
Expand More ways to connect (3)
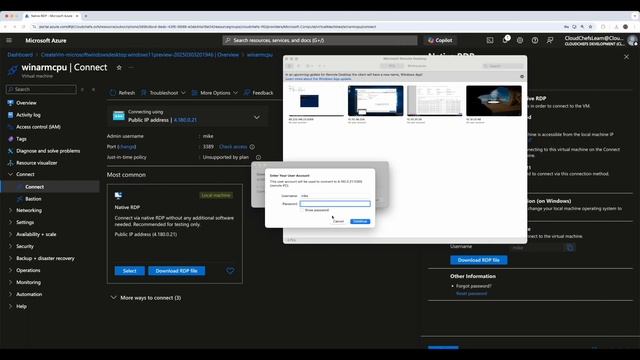pyautogui.click(x=146, y=298)
